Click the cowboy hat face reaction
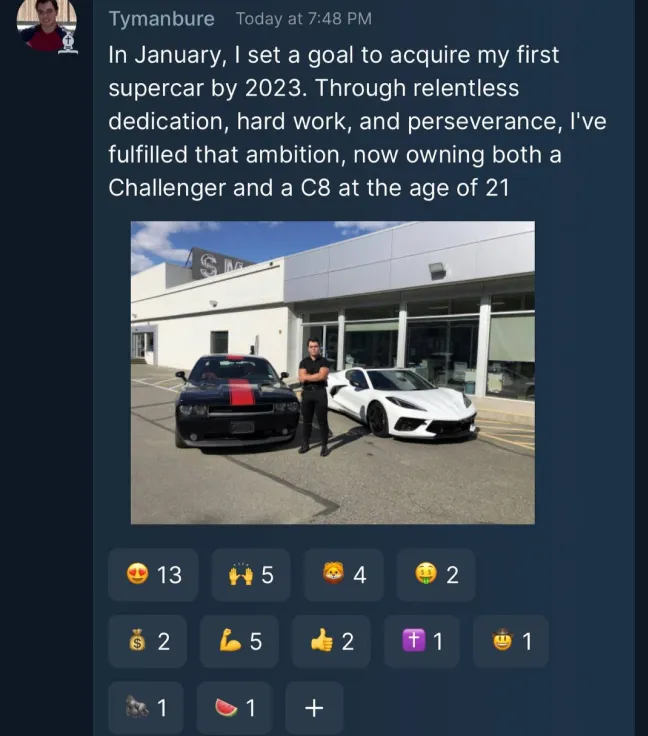The height and width of the screenshot is (736, 648). point(511,642)
